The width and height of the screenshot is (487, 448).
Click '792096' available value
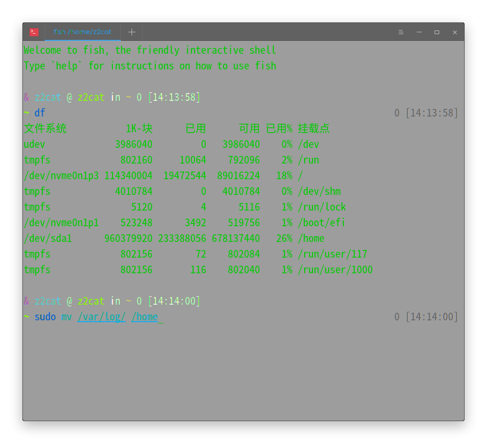(x=244, y=160)
